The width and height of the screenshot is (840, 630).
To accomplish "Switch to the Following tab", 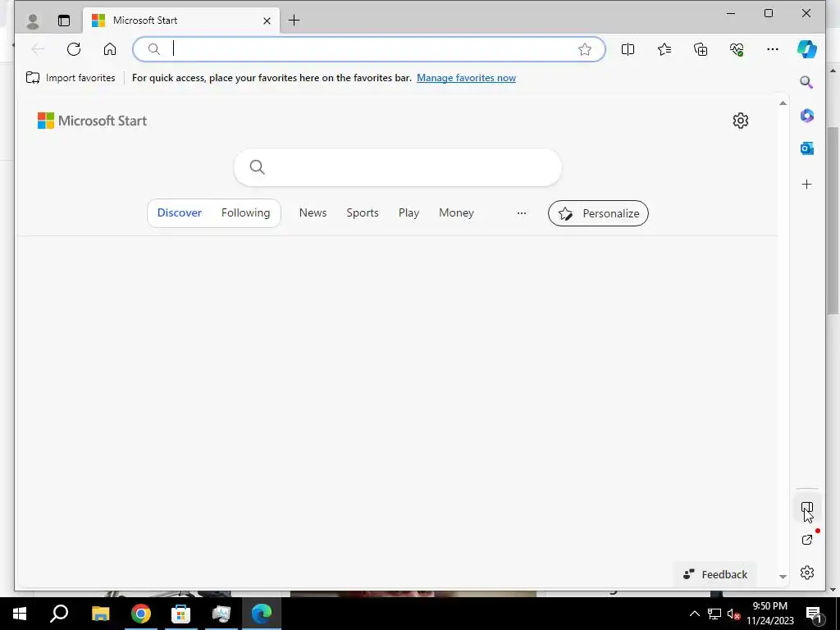I will coord(246,212).
